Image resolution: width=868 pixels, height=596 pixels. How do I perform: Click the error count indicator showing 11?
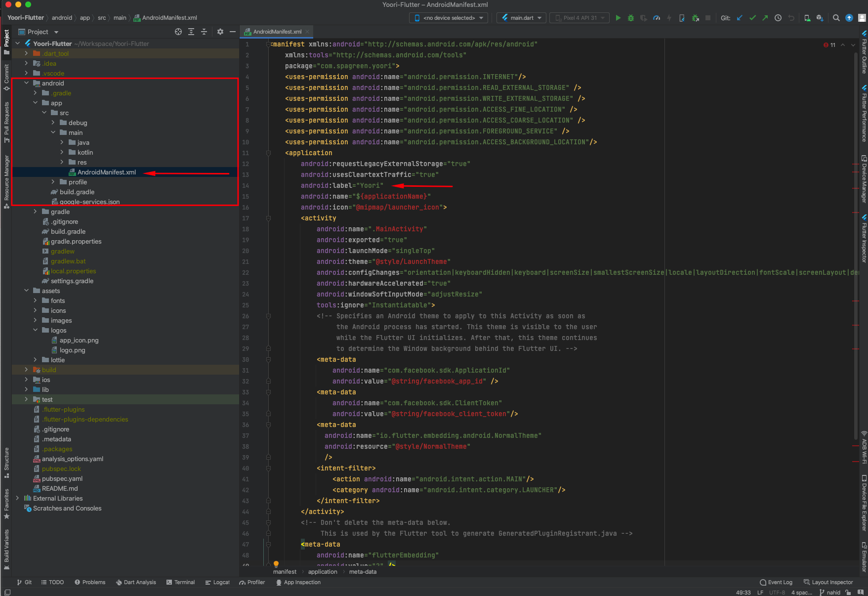coord(829,45)
